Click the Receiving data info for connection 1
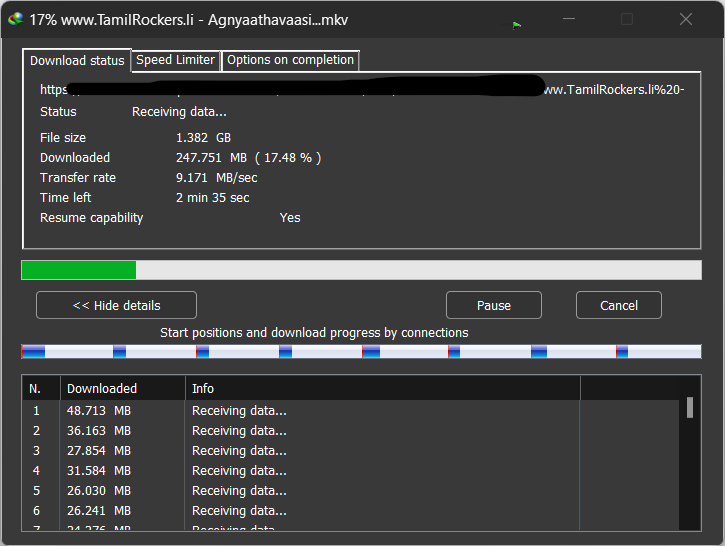Viewport: 725px width, 546px height. coord(239,411)
